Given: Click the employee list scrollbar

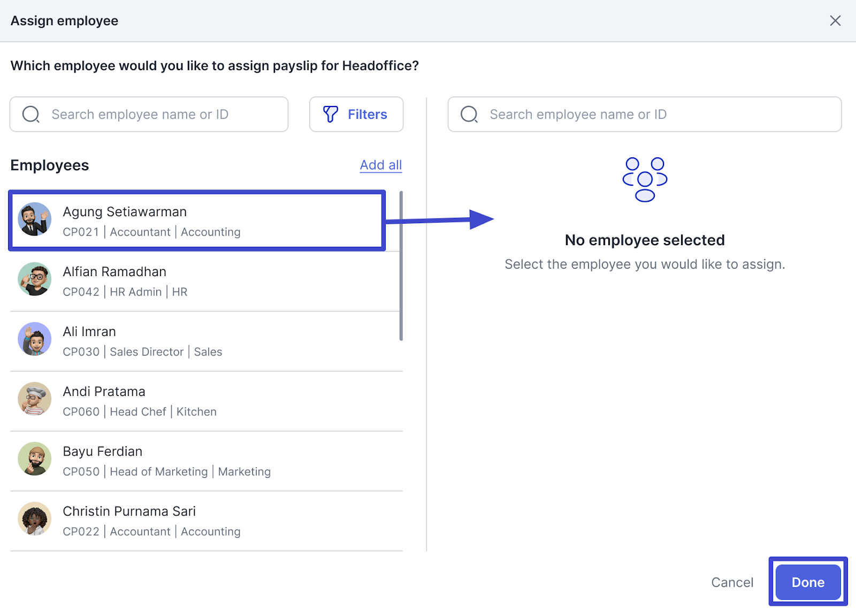Looking at the screenshot, I should point(401,266).
